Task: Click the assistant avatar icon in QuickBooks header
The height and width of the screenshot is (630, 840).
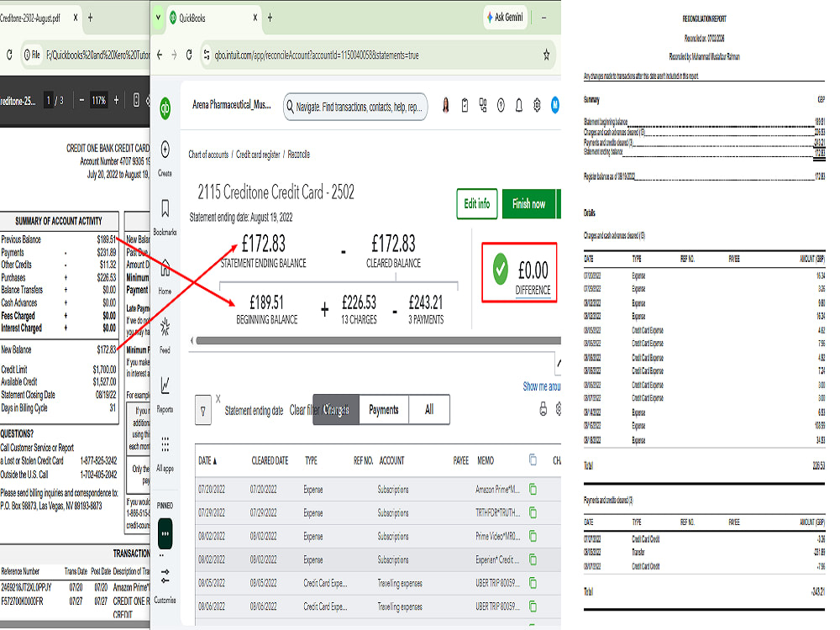Action: [x=446, y=106]
